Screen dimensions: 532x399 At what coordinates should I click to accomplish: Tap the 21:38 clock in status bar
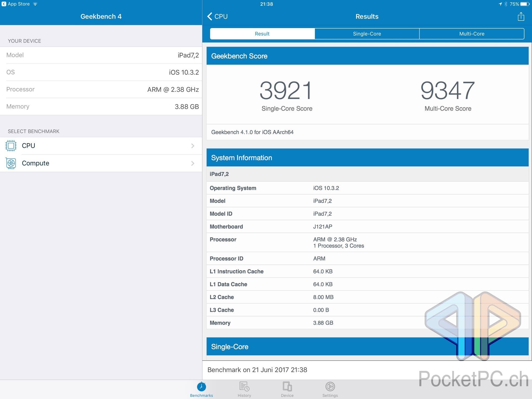266,4
